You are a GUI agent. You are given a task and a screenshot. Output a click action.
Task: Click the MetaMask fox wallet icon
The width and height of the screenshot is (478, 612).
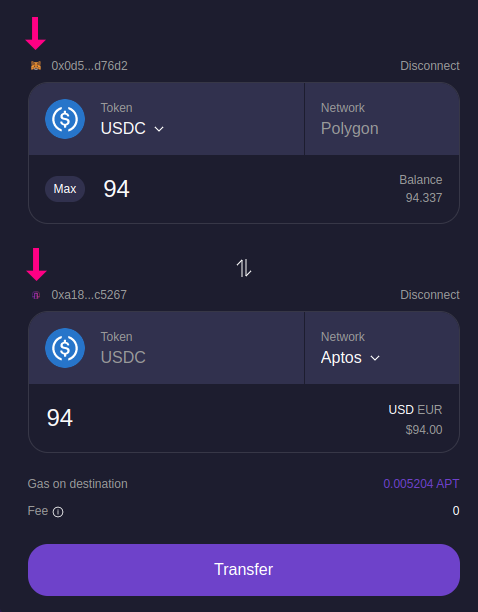tap(36, 66)
